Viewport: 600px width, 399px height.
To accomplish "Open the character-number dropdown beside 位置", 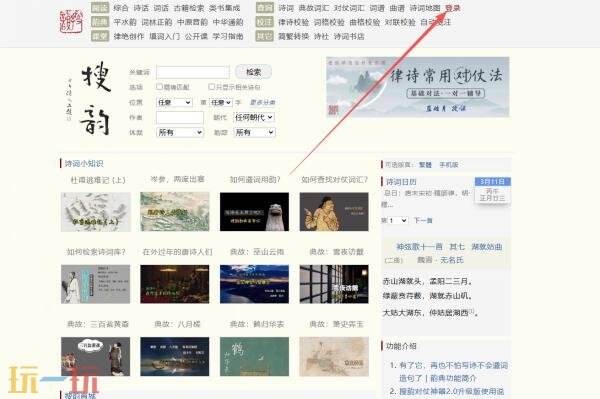I will coord(220,103).
